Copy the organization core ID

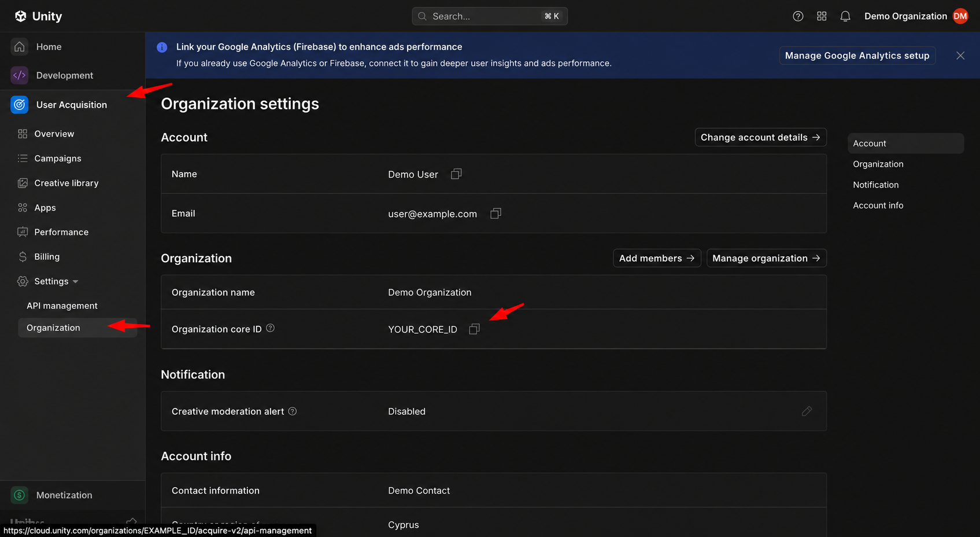tap(474, 329)
